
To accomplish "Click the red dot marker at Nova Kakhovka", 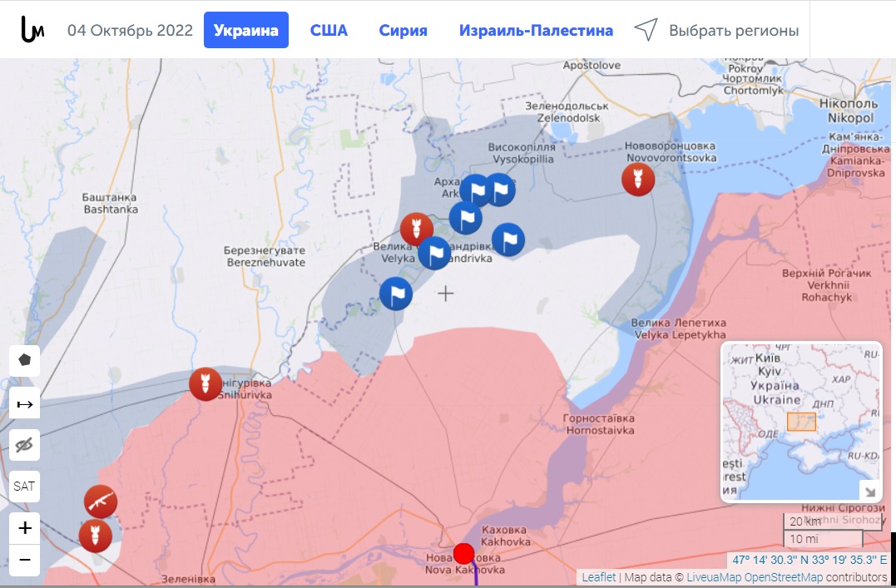I will 463,554.
